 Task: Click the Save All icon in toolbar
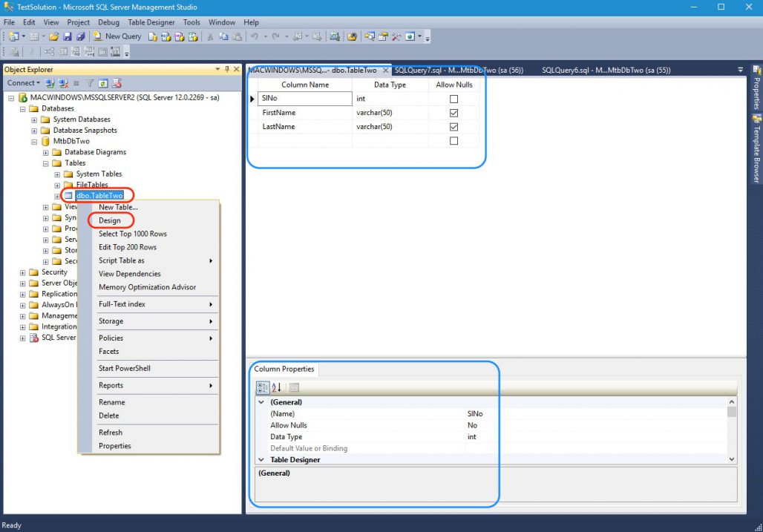click(81, 36)
